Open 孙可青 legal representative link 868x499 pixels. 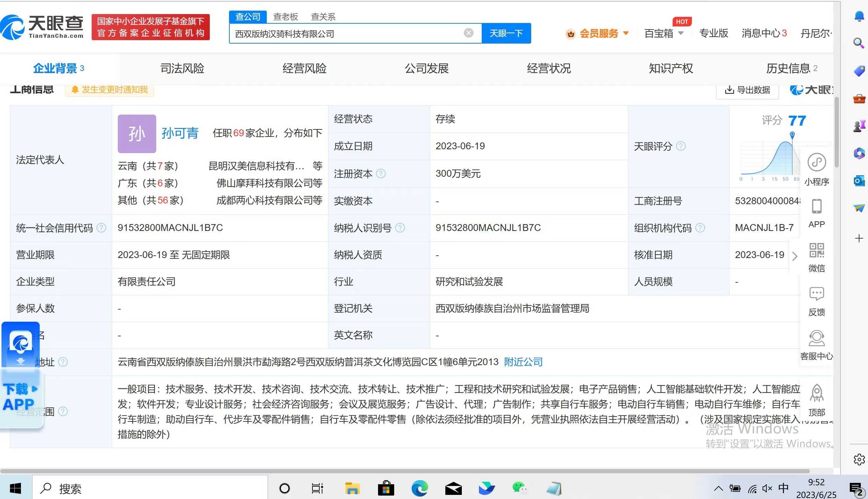click(x=180, y=133)
